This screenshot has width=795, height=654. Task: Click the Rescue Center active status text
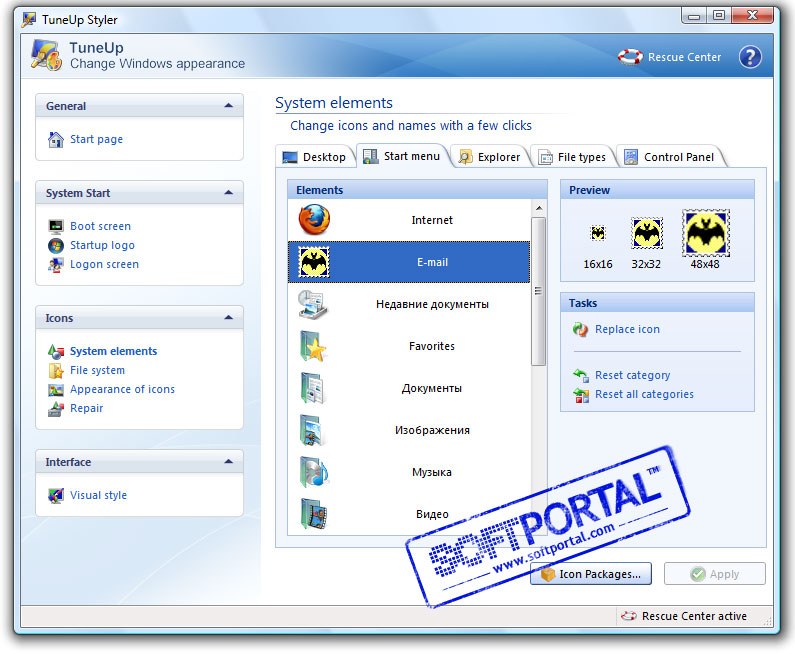point(694,616)
